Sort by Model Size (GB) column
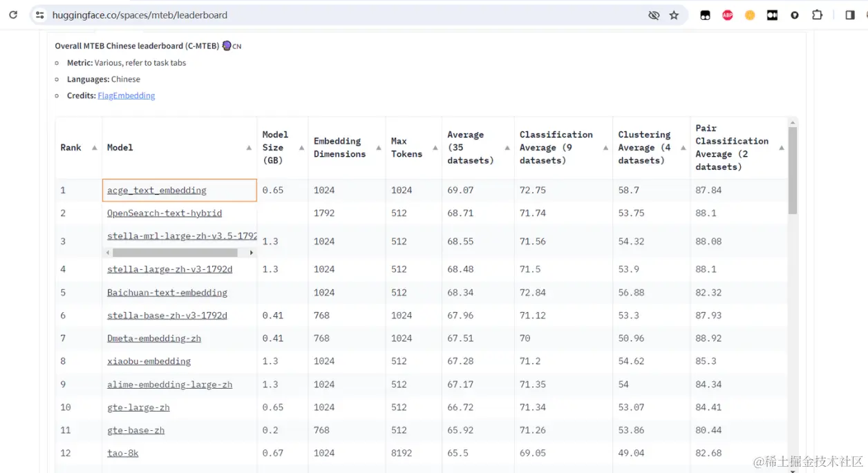This screenshot has width=868, height=473. (301, 148)
